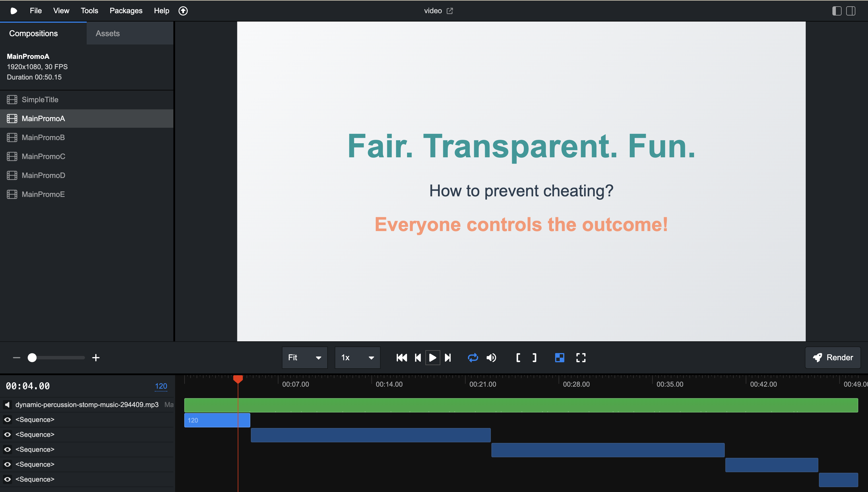Step forward one frame
The height and width of the screenshot is (492, 868).
[448, 357]
